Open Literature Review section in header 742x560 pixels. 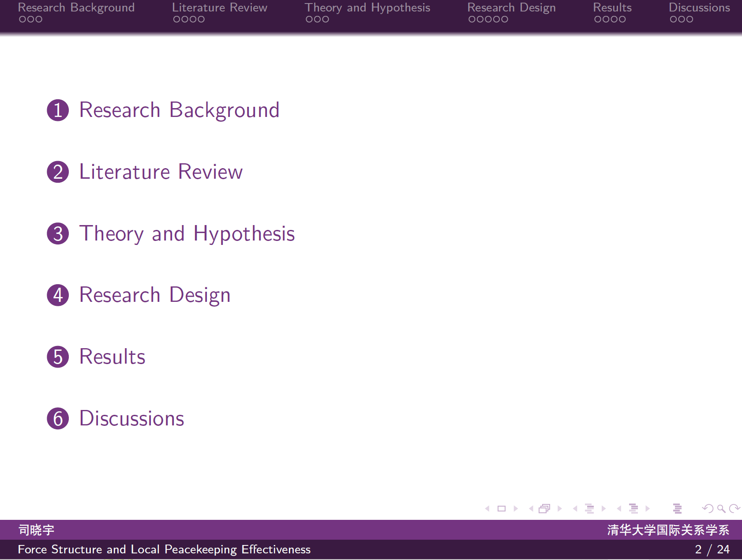tap(220, 8)
